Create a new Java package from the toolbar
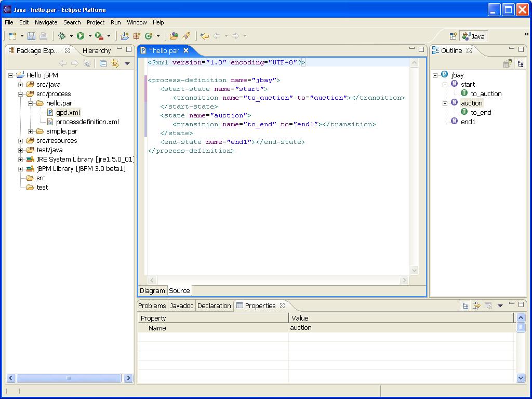 [x=137, y=36]
